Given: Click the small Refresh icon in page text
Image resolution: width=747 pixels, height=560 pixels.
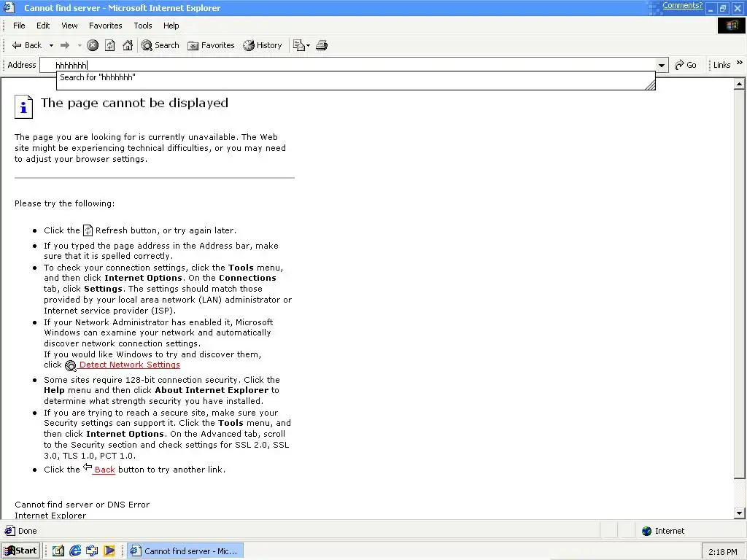Looking at the screenshot, I should coord(88,230).
